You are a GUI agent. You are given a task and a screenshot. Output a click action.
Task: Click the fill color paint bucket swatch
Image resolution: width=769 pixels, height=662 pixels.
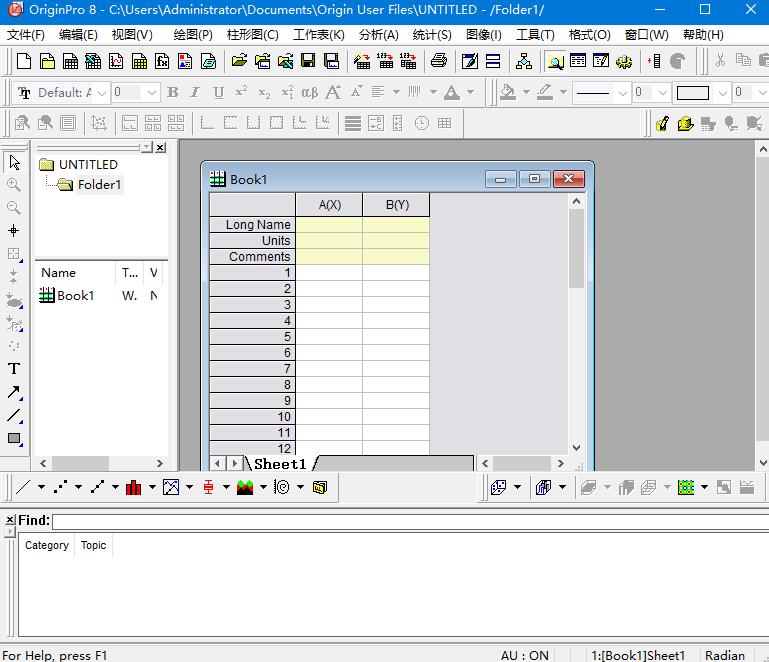click(508, 92)
